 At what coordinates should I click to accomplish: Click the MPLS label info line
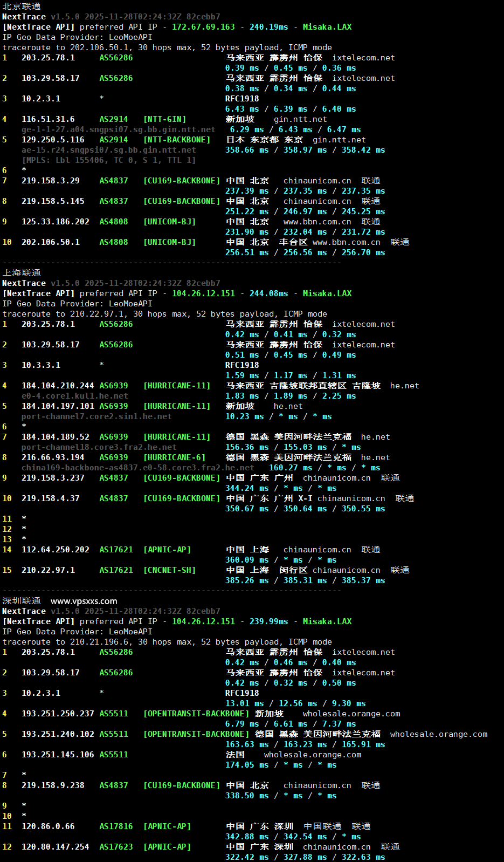pos(108,160)
